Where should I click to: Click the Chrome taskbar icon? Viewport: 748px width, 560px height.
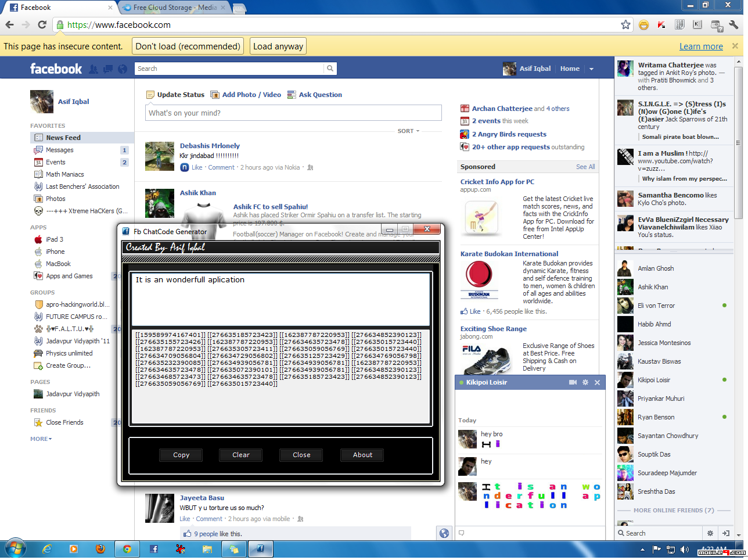[127, 549]
